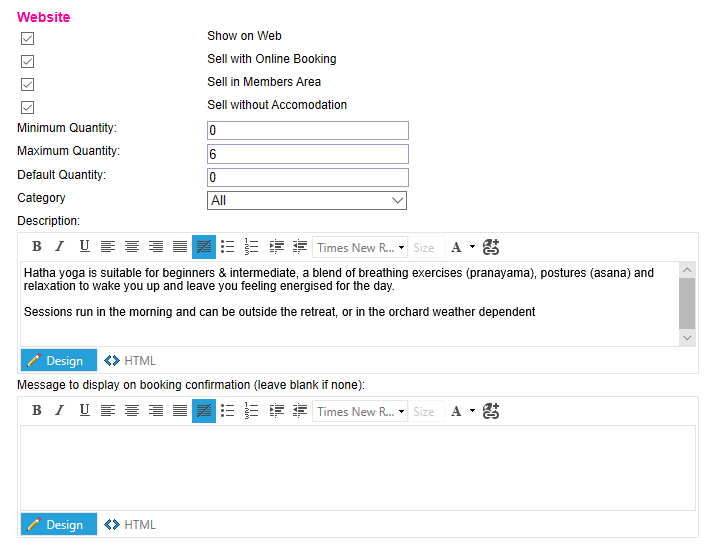This screenshot has height=557, width=716.
Task: Click Design button under Description editor
Action: click(x=58, y=360)
